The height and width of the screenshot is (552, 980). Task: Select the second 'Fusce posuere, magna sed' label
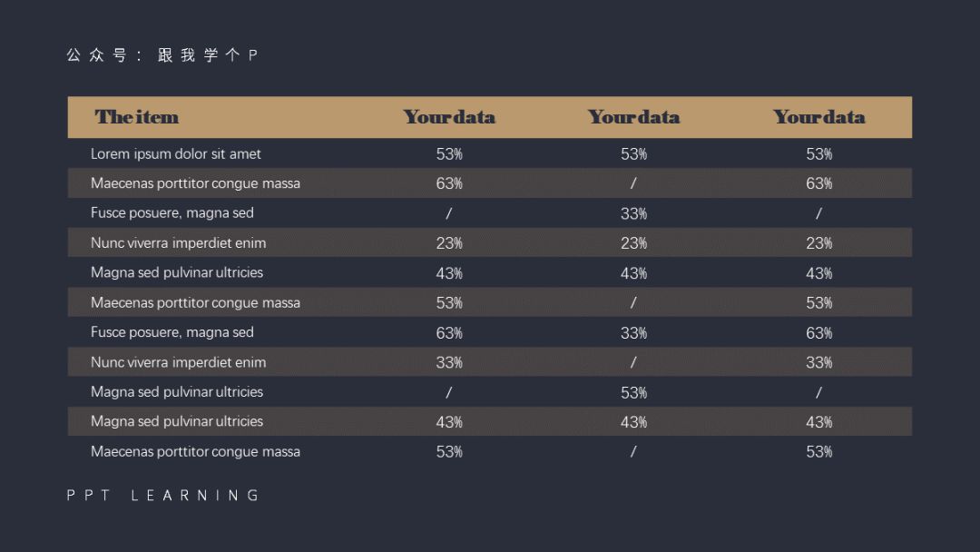pyautogui.click(x=171, y=332)
